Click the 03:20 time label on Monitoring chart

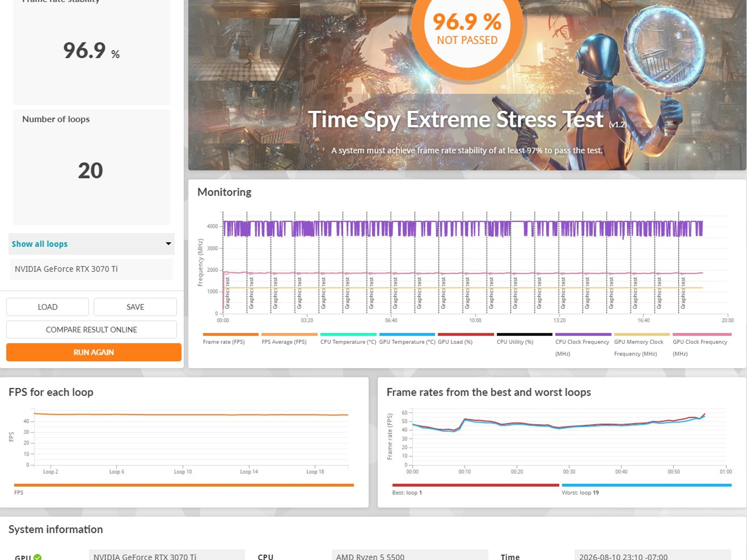click(307, 320)
